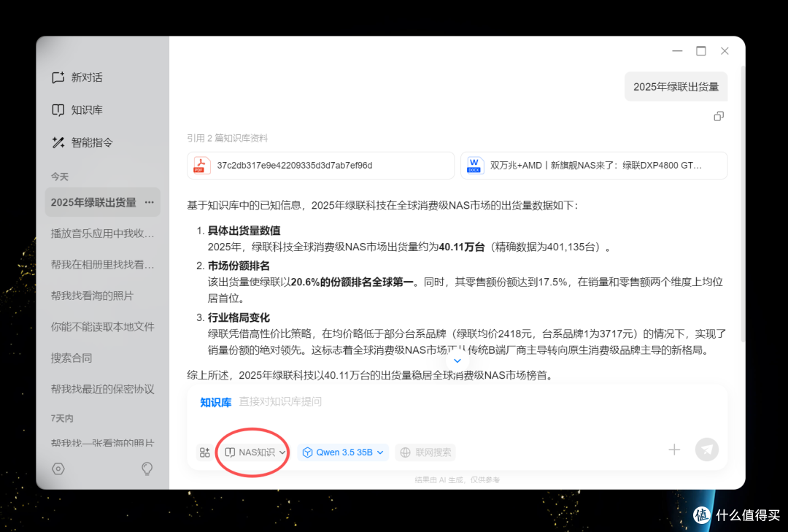The width and height of the screenshot is (788, 532).
Task: Add attachment with the plus icon
Action: pos(674,450)
